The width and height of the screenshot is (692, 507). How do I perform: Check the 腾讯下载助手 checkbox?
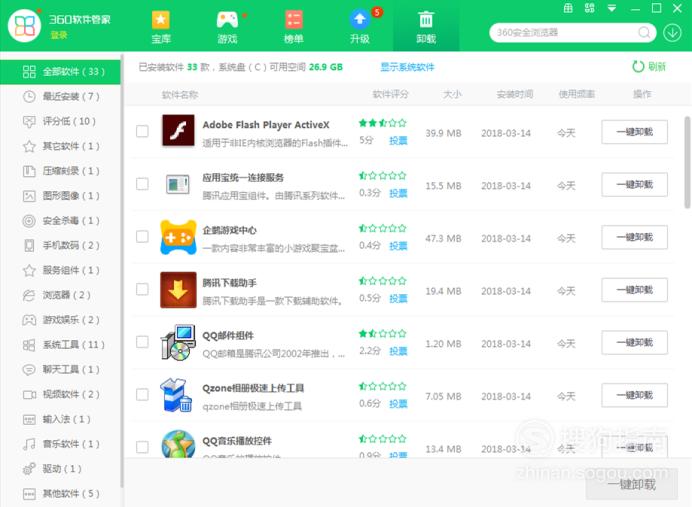pyautogui.click(x=142, y=289)
